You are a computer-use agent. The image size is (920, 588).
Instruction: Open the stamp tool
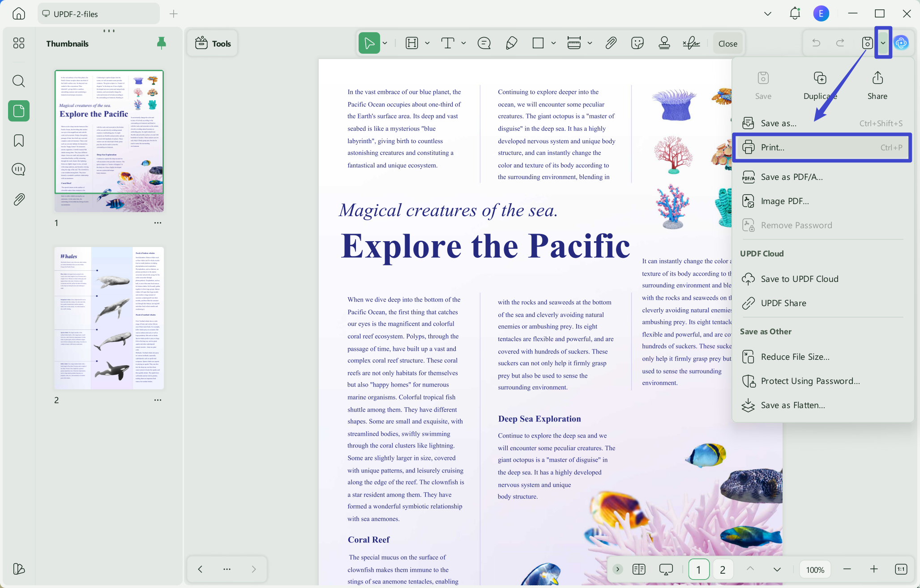click(664, 43)
